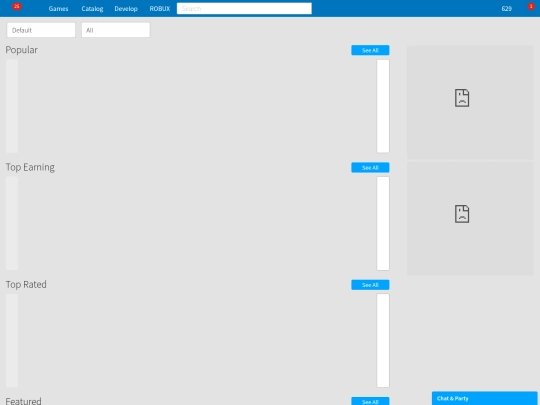Click See All for the Featured section
Screen dimensions: 540x405
point(370,401)
